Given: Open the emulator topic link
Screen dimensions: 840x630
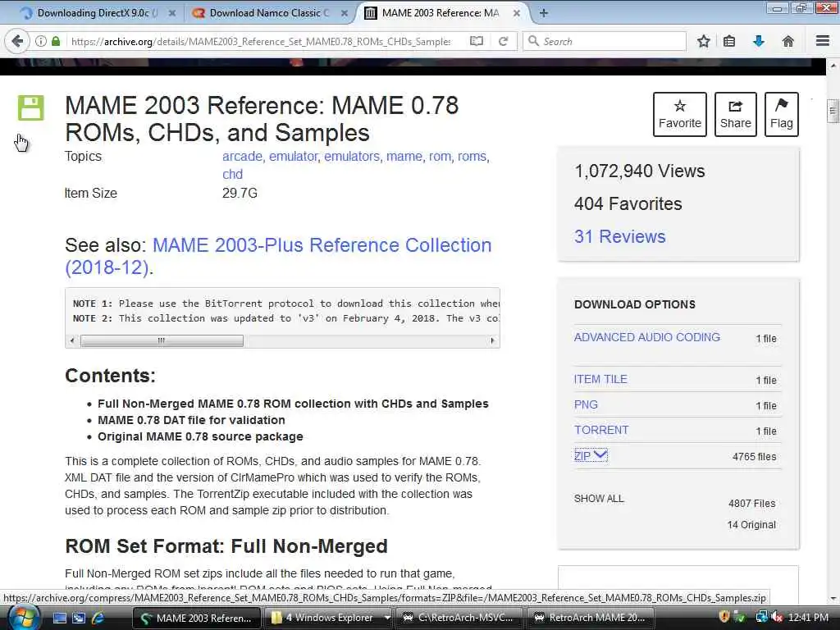Looking at the screenshot, I should 294,157.
